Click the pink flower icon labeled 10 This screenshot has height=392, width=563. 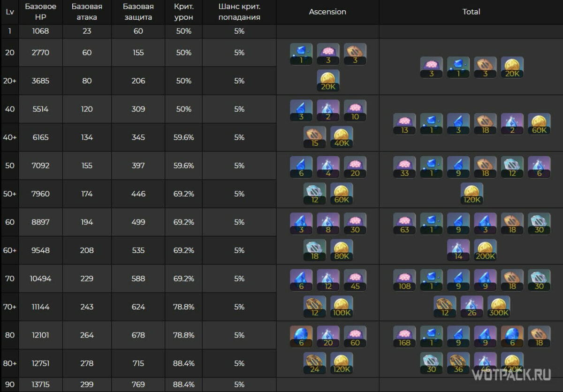[x=355, y=111]
